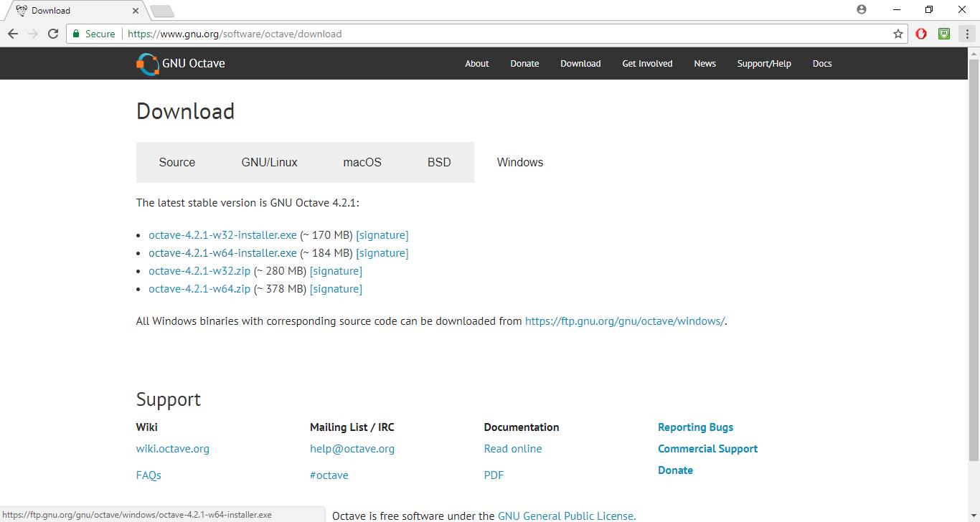Download octave-4.2.1-w64-installer.exe
This screenshot has height=522, width=980.
pyautogui.click(x=222, y=253)
